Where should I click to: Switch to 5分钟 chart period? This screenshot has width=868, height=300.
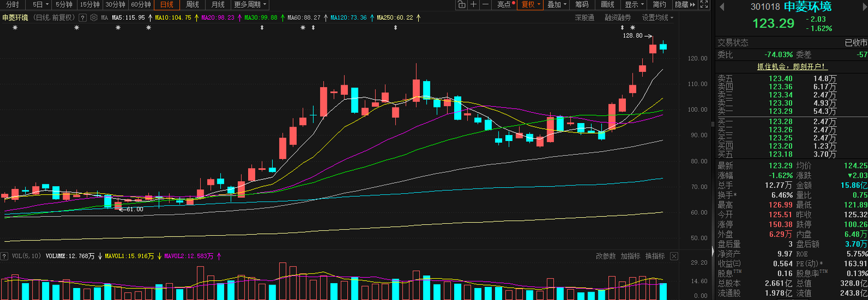click(x=64, y=5)
